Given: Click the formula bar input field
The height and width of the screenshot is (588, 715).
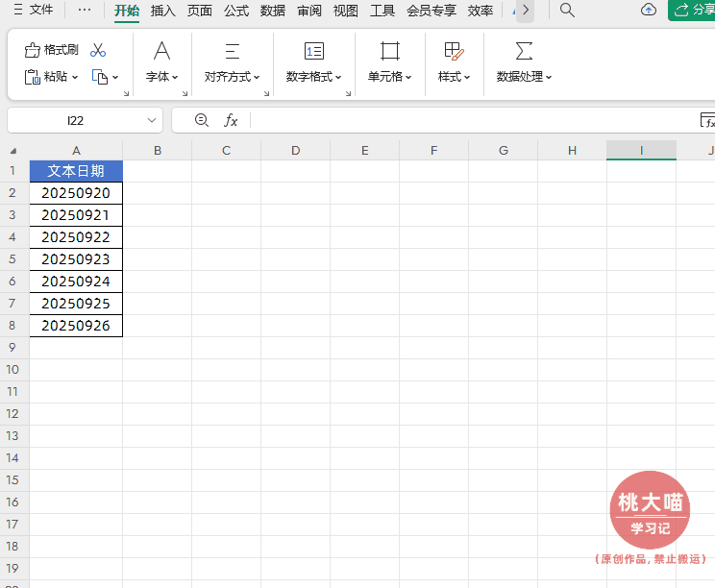Looking at the screenshot, I should pyautogui.click(x=473, y=120).
